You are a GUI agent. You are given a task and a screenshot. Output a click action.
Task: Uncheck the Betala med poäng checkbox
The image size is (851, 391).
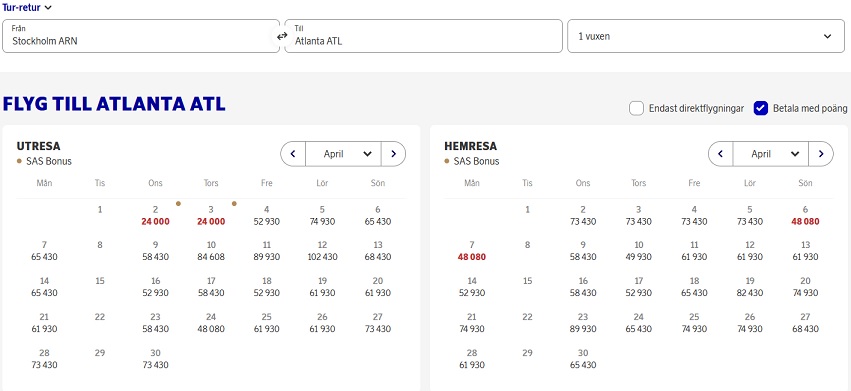[761, 108]
